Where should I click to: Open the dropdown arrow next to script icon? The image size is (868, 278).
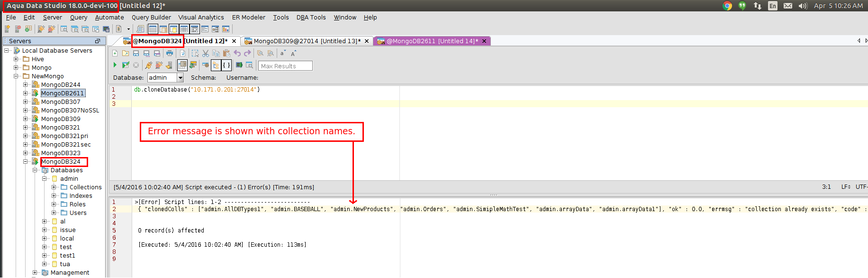click(128, 29)
